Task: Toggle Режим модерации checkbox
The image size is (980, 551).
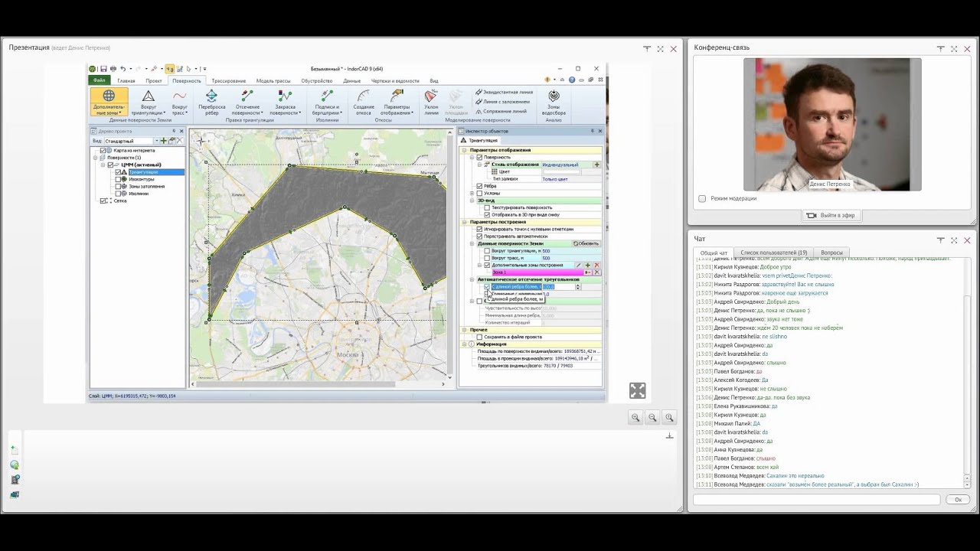Action: (702, 198)
